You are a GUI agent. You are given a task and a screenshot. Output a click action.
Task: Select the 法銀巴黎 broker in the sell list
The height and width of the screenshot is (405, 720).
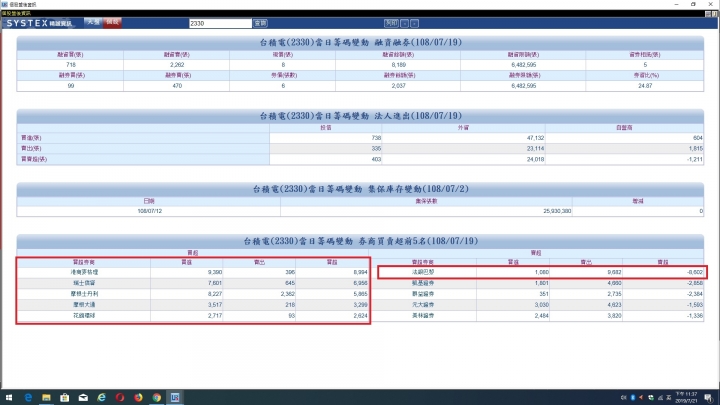(x=423, y=272)
